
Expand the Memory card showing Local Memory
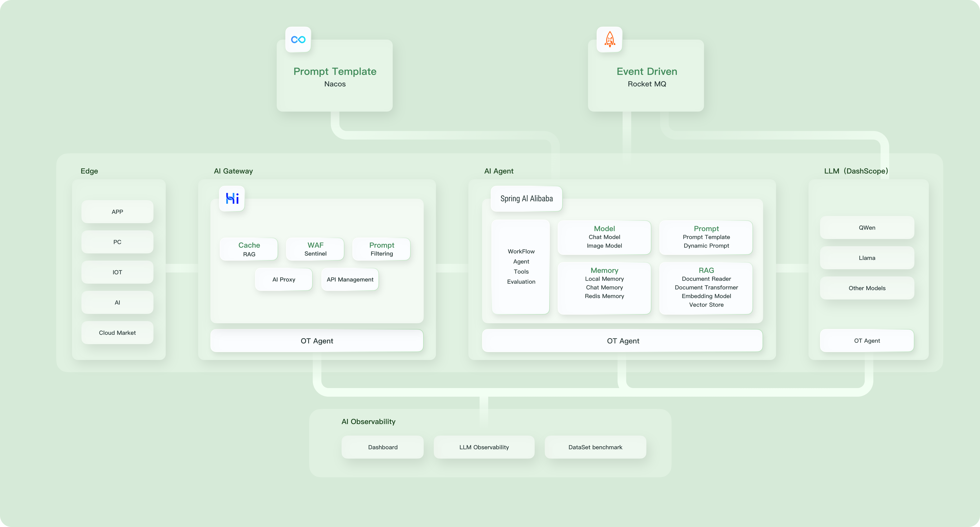point(604,288)
